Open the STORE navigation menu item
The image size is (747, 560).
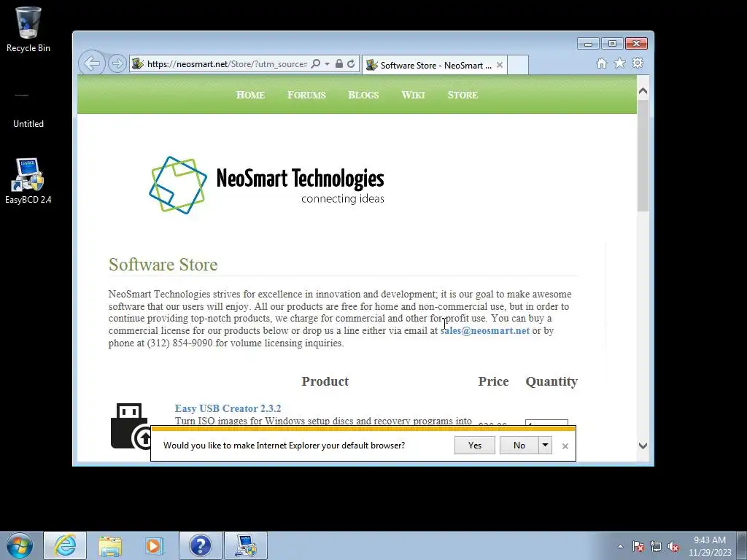[x=462, y=95]
